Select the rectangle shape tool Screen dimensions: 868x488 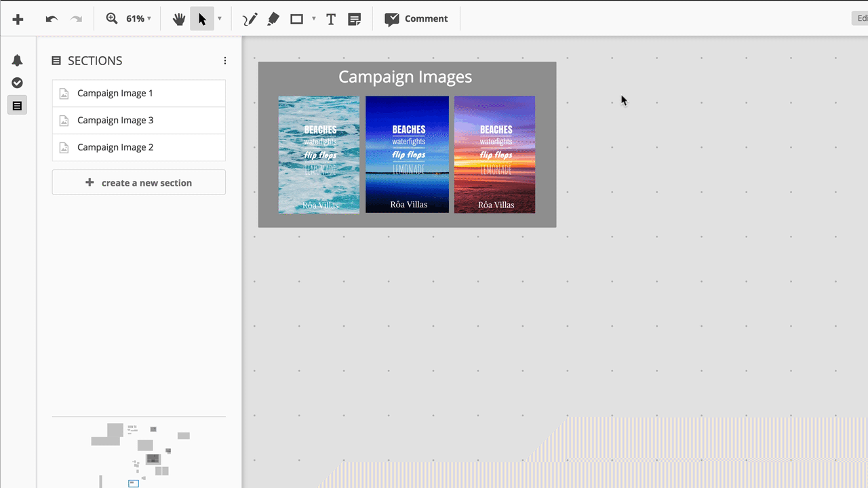click(296, 18)
